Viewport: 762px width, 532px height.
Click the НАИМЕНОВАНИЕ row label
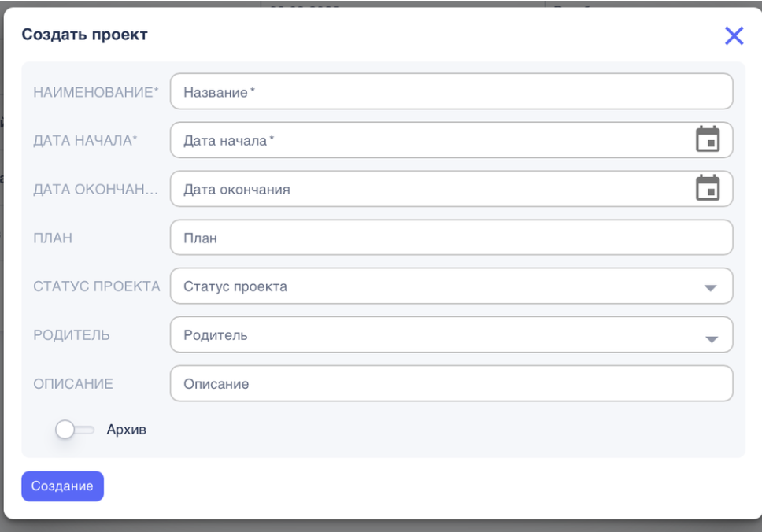[95, 92]
